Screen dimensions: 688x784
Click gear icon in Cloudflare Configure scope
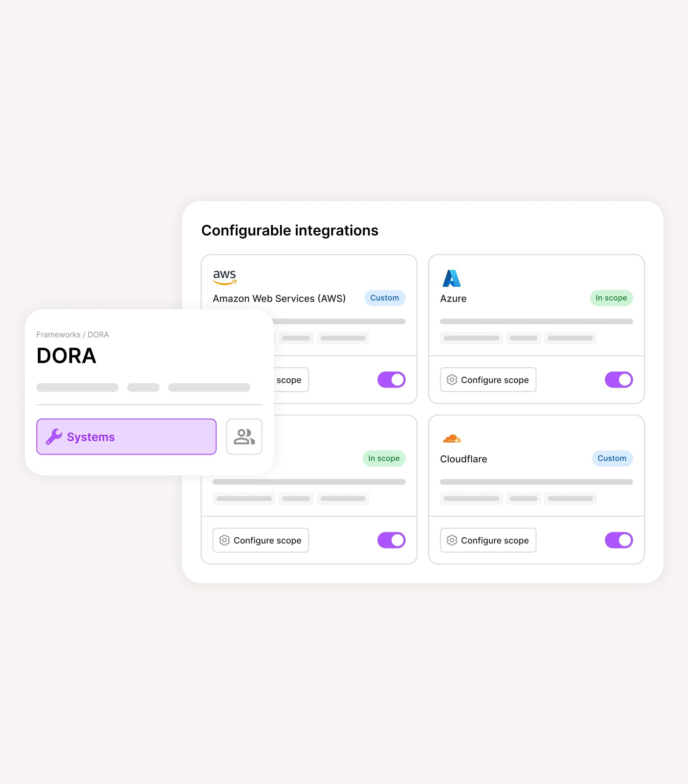pyautogui.click(x=452, y=540)
